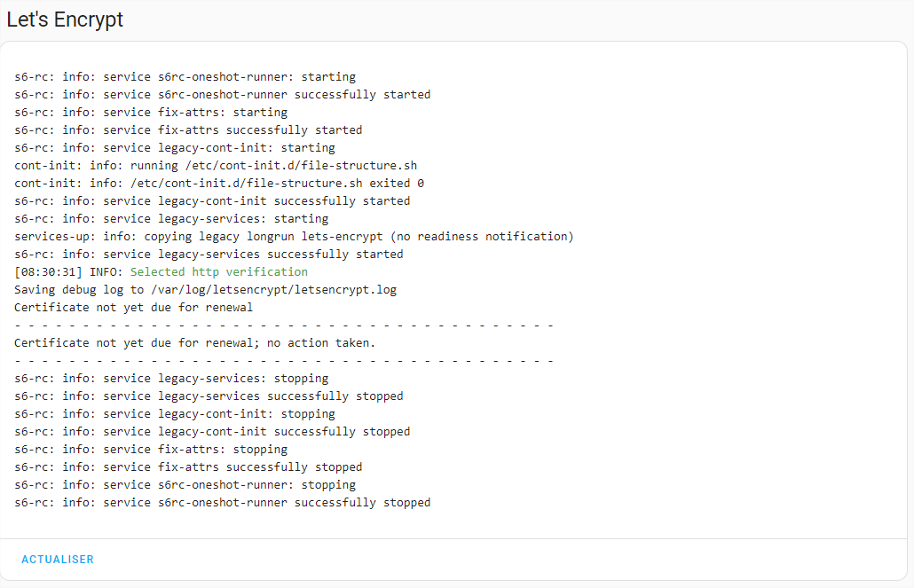914x588 pixels.
Task: Click the 'legacy-services: stopping' log line
Action: tap(171, 379)
